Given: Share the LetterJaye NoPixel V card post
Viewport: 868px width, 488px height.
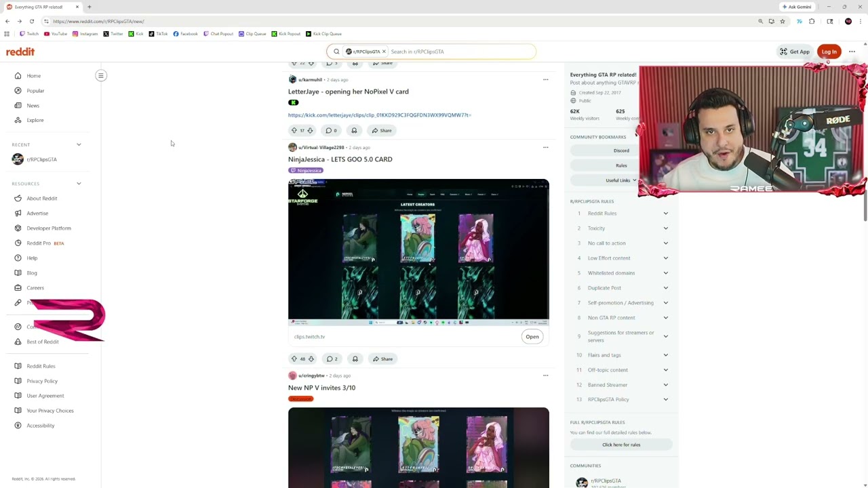Looking at the screenshot, I should (x=382, y=130).
